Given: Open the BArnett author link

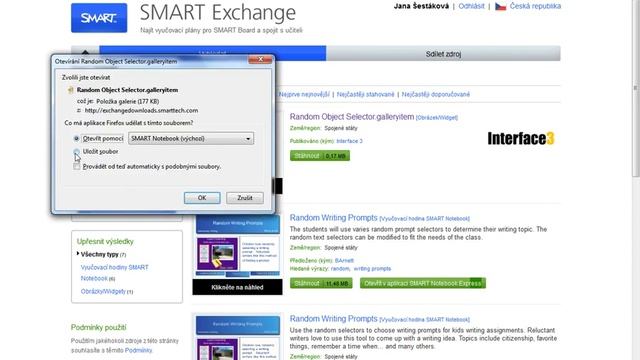Looking at the screenshot, I should click(344, 260).
